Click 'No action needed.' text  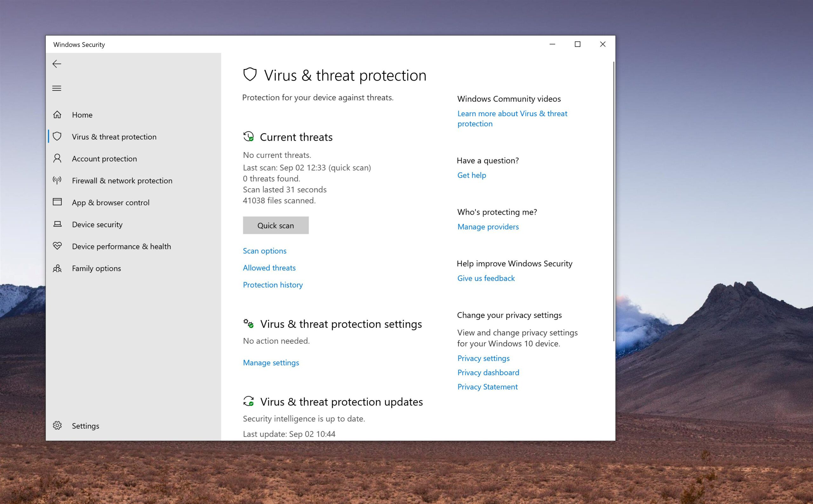[x=276, y=341]
